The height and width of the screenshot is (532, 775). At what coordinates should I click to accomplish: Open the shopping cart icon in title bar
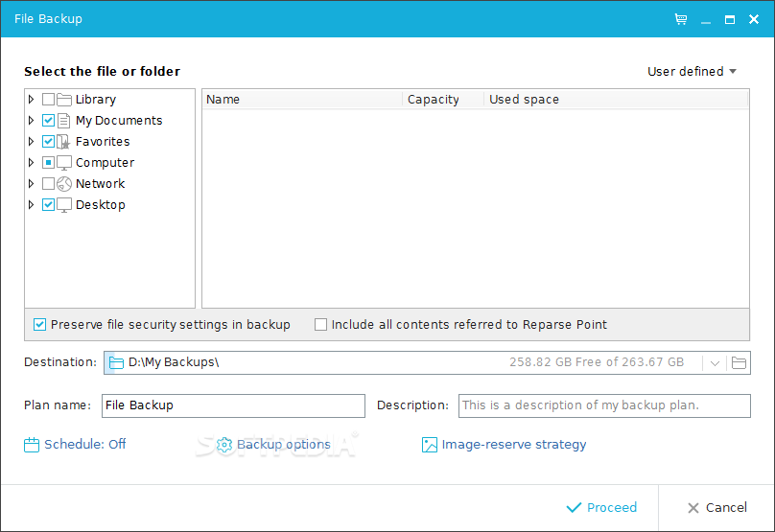[x=681, y=19]
